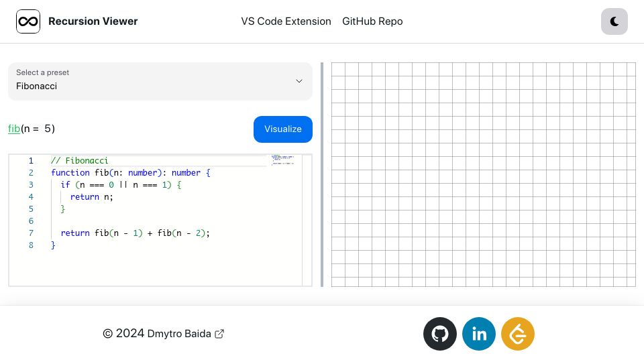Click the 'return fib(n - 1) + fib(n - 2);' line
Viewport: 644px width, 362px height.
pyautogui.click(x=135, y=233)
